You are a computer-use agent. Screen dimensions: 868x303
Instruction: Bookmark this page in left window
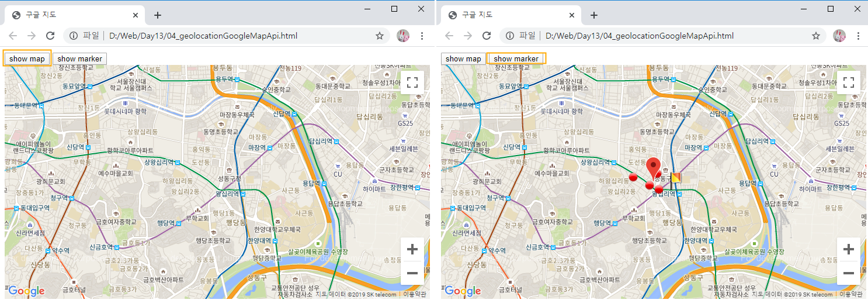[380, 36]
